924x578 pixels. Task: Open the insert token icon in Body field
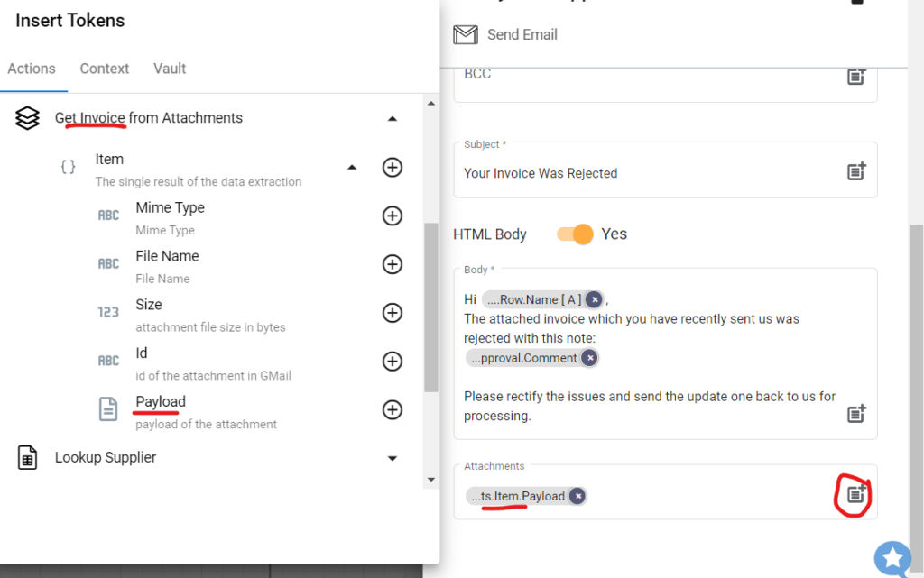click(x=855, y=414)
